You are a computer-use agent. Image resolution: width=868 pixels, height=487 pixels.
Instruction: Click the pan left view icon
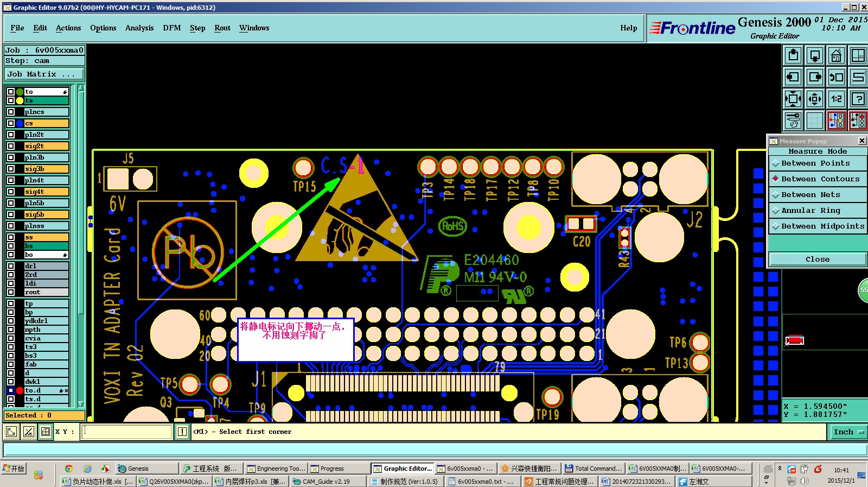pyautogui.click(x=793, y=77)
